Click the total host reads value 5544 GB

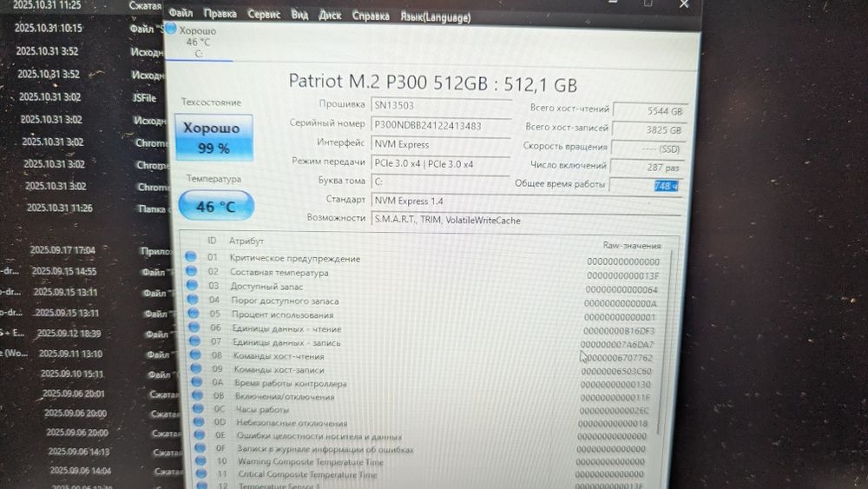(650, 111)
